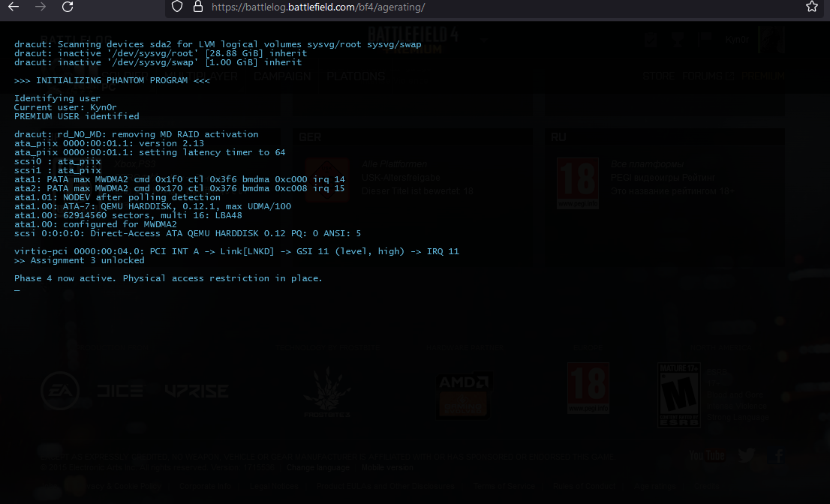The image size is (830, 504).
Task: Go back with the browser back arrow
Action: (x=14, y=7)
